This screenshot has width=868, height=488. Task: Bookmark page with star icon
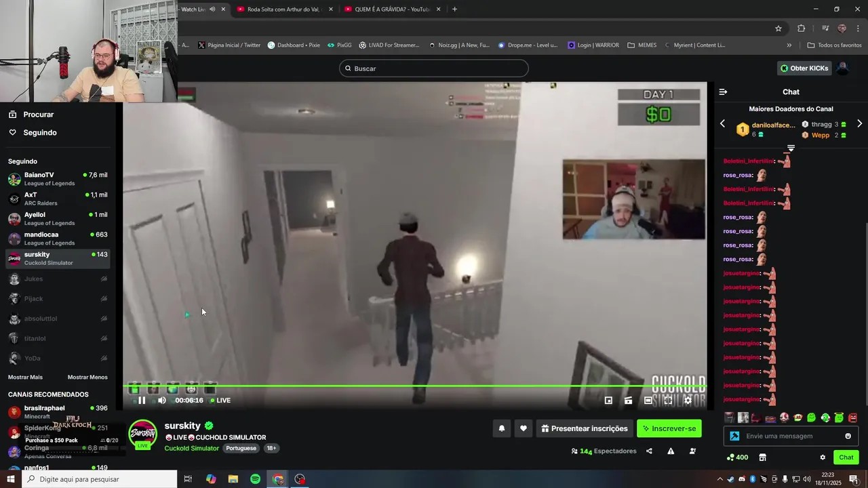778,28
